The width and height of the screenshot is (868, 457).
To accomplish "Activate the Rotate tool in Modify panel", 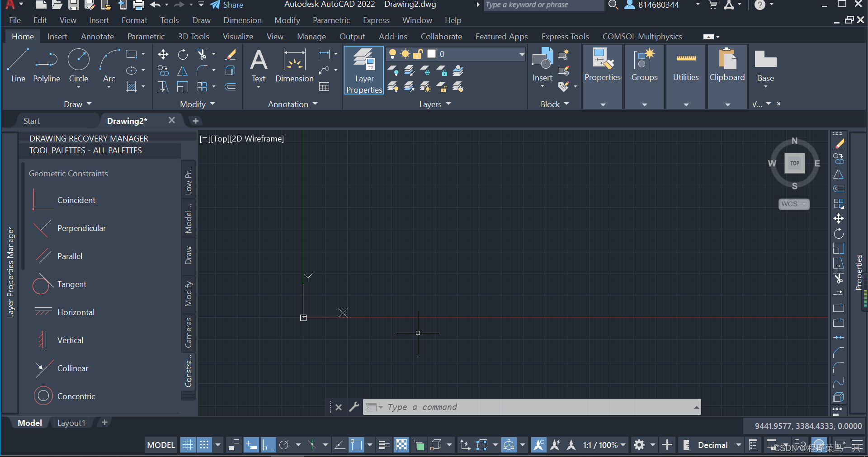I will click(x=183, y=55).
